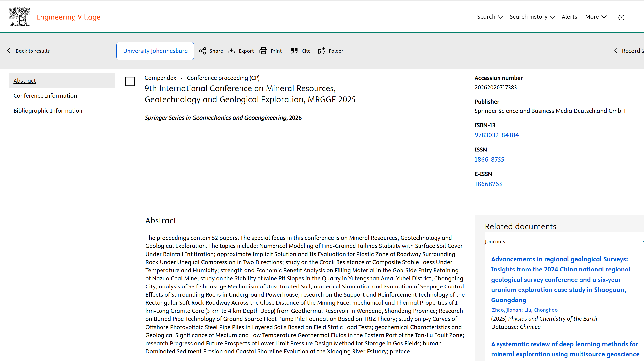
Task: Click the Journals heading under Related documents
Action: [x=495, y=242]
